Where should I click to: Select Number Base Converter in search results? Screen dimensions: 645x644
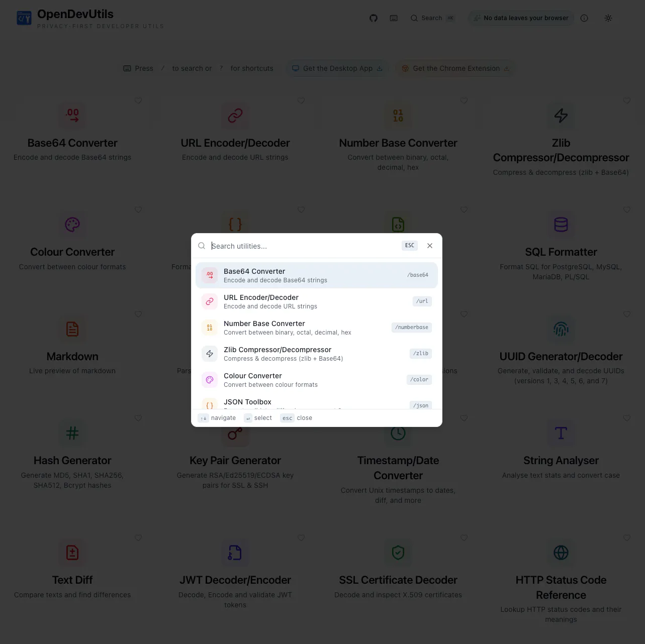coord(317,328)
